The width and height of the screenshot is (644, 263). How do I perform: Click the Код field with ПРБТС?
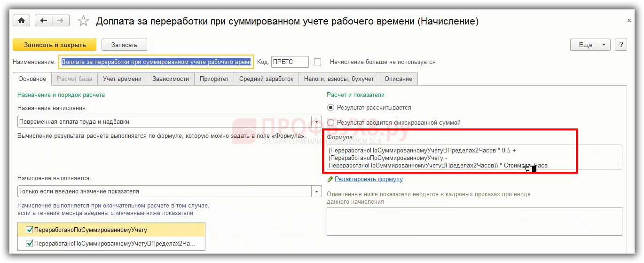(x=290, y=62)
